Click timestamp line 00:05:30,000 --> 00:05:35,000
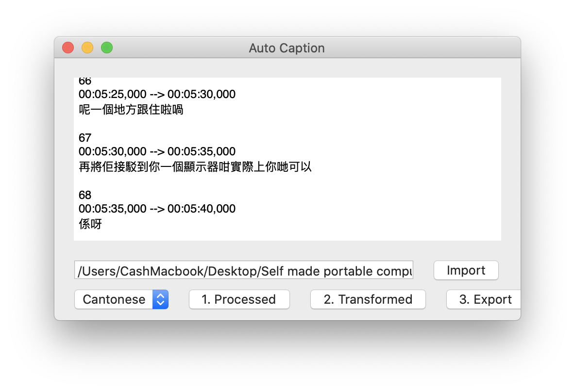 157,151
